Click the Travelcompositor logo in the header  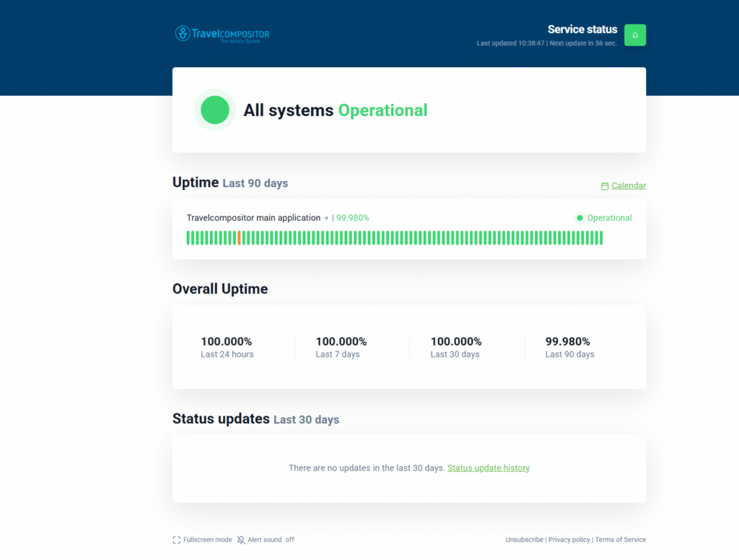coord(222,34)
